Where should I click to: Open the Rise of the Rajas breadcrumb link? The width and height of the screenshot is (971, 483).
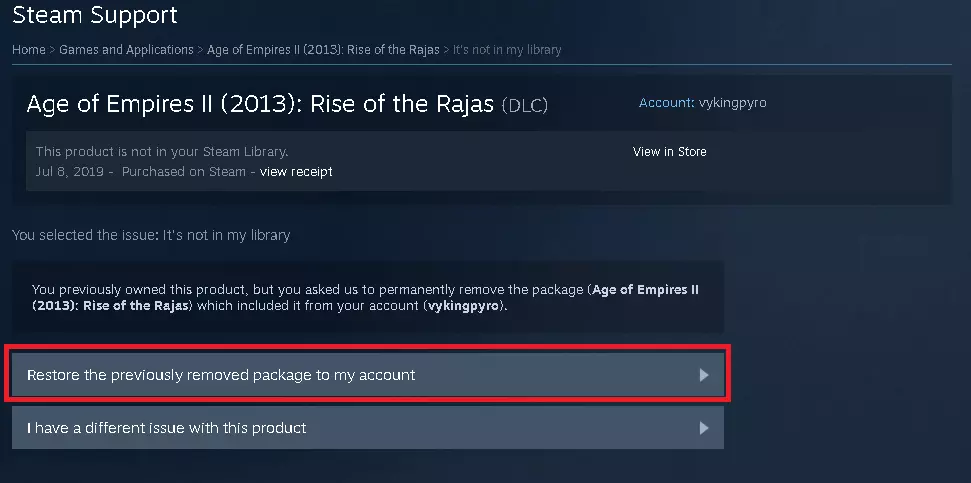(x=323, y=50)
